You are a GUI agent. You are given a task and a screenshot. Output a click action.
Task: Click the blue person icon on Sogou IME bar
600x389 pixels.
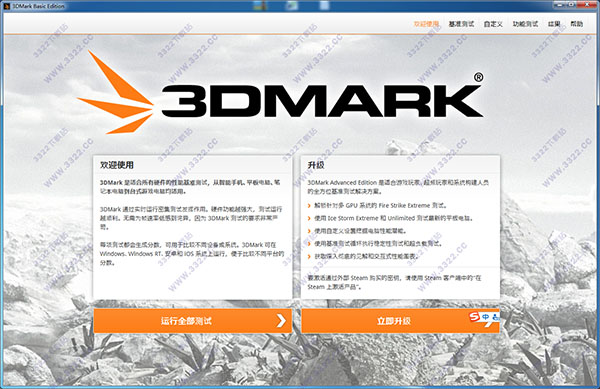click(496, 317)
